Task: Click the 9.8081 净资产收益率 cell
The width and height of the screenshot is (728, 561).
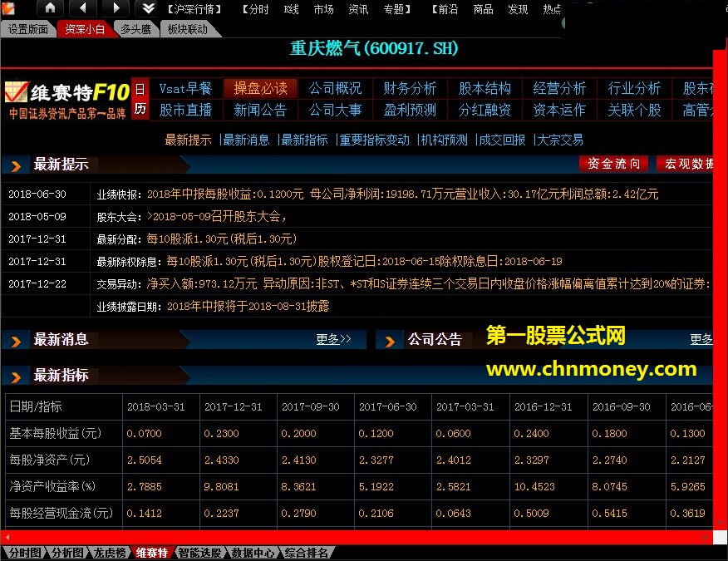Action: (221, 487)
